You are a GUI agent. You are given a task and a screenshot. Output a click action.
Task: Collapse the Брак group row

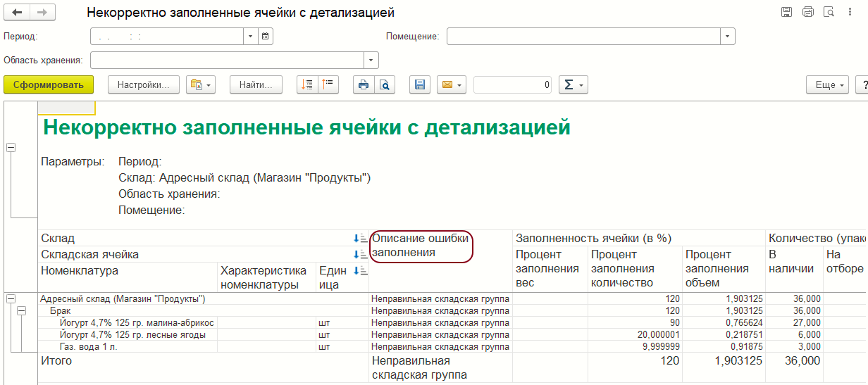coord(21,310)
